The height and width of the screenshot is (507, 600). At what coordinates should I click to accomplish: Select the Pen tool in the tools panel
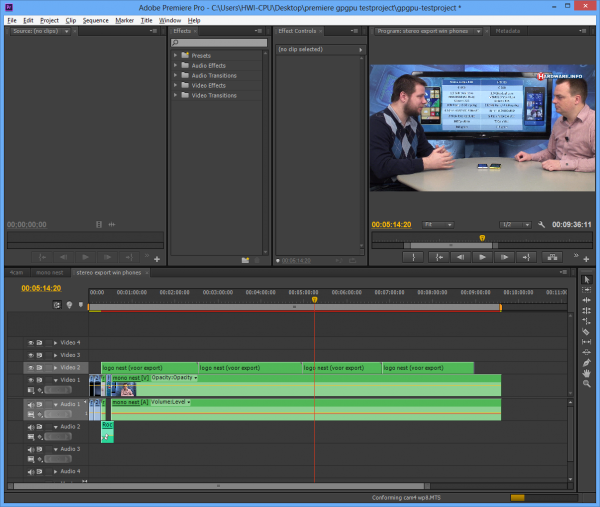[x=587, y=363]
